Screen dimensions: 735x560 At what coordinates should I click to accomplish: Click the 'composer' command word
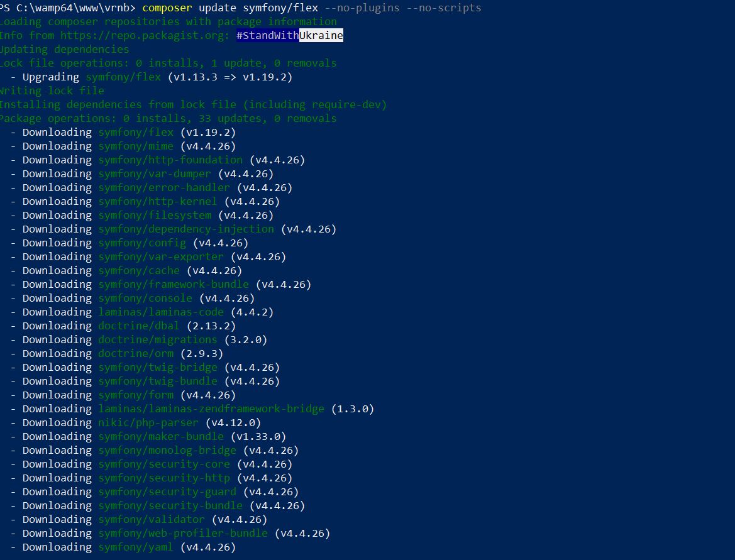167,8
